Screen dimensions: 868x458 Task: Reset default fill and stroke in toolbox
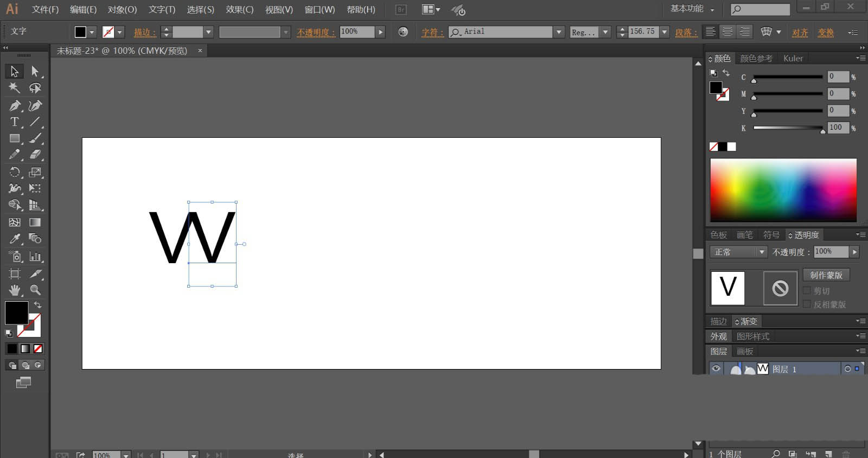(9, 333)
